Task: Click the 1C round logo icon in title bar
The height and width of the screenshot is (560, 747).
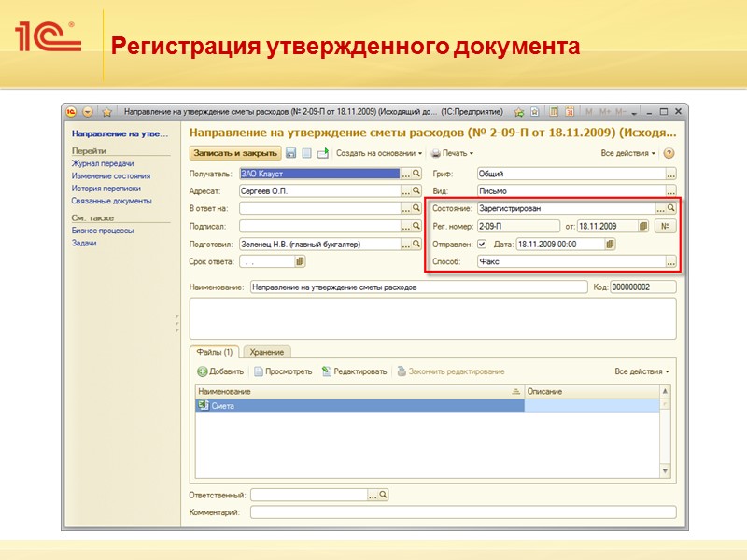Action: coord(71,112)
